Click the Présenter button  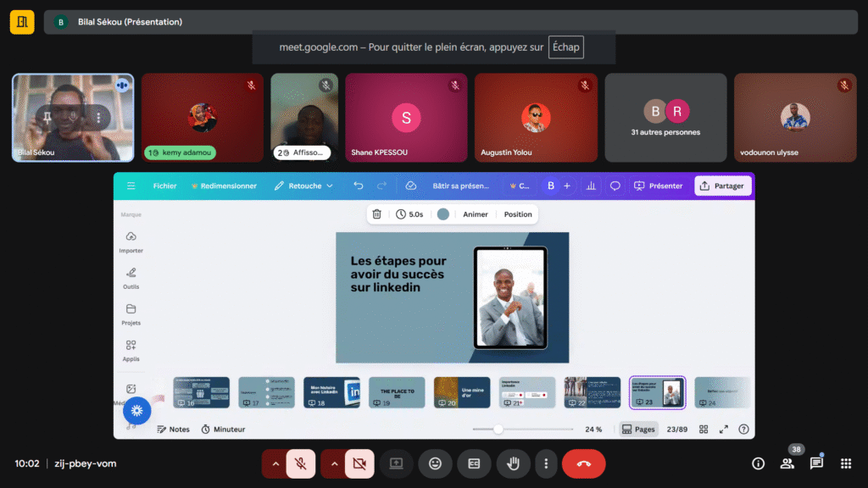click(x=659, y=186)
